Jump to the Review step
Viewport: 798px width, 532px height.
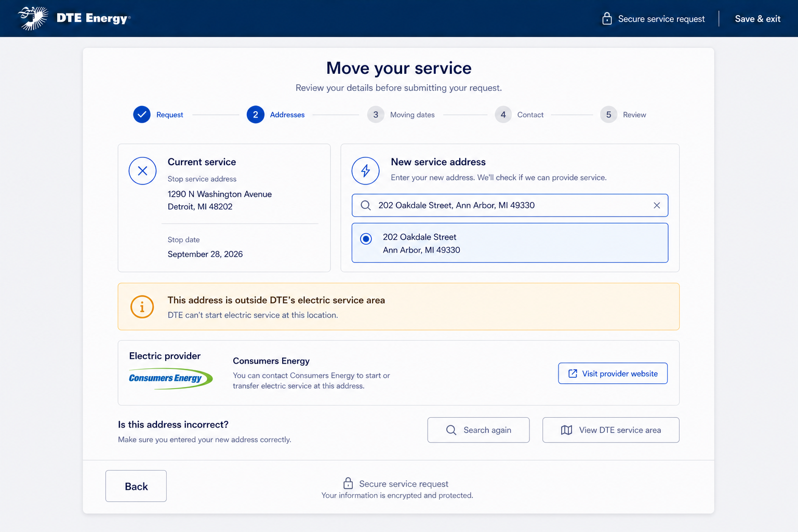[x=634, y=115]
